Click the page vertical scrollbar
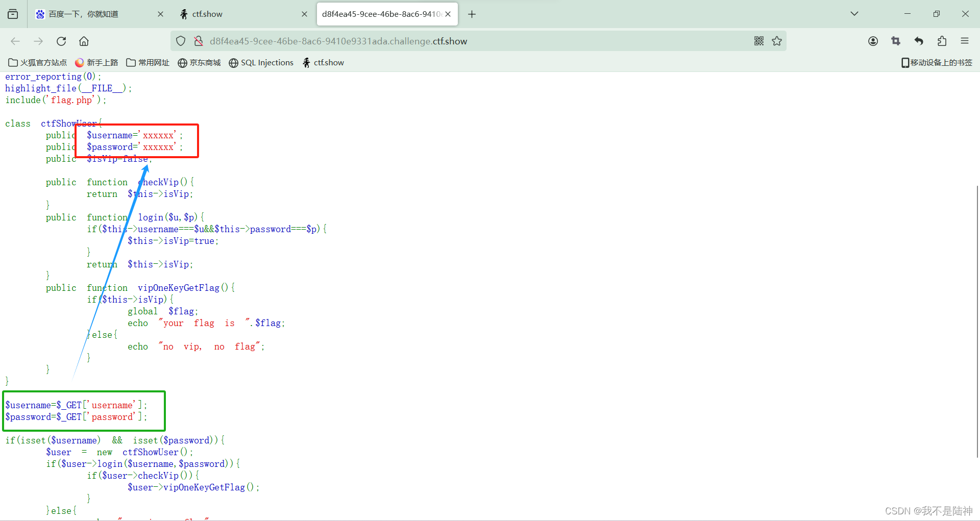 pos(977,321)
